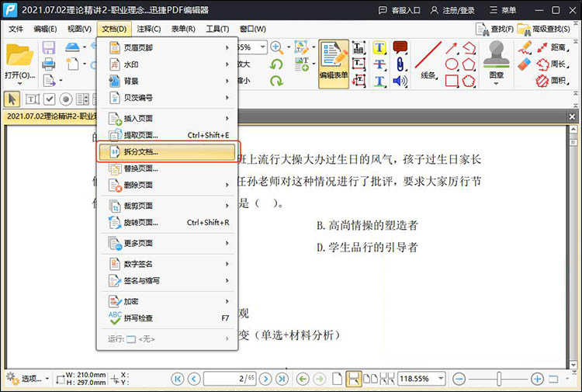Select the 线条 line drawing tool
This screenshot has width=582, height=392.
[x=428, y=60]
